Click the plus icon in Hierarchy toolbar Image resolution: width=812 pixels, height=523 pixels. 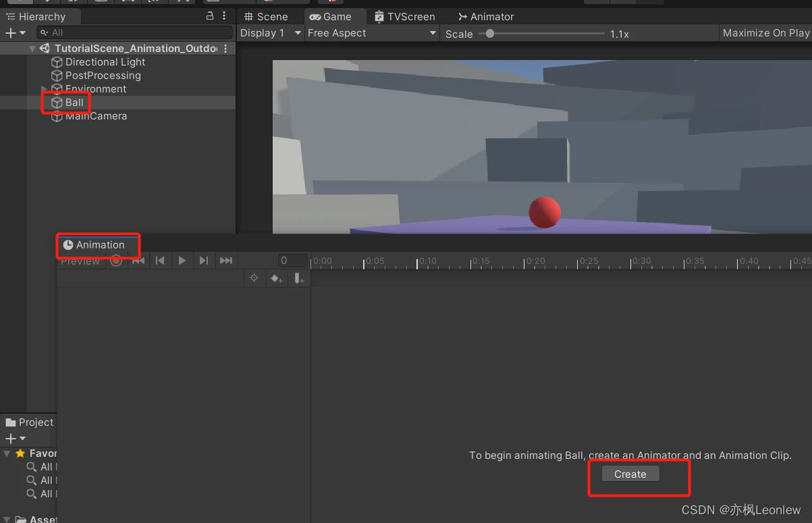[x=10, y=32]
